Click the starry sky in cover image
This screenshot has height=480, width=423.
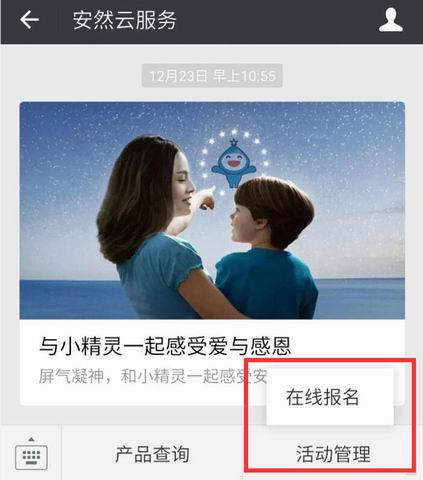(333, 150)
